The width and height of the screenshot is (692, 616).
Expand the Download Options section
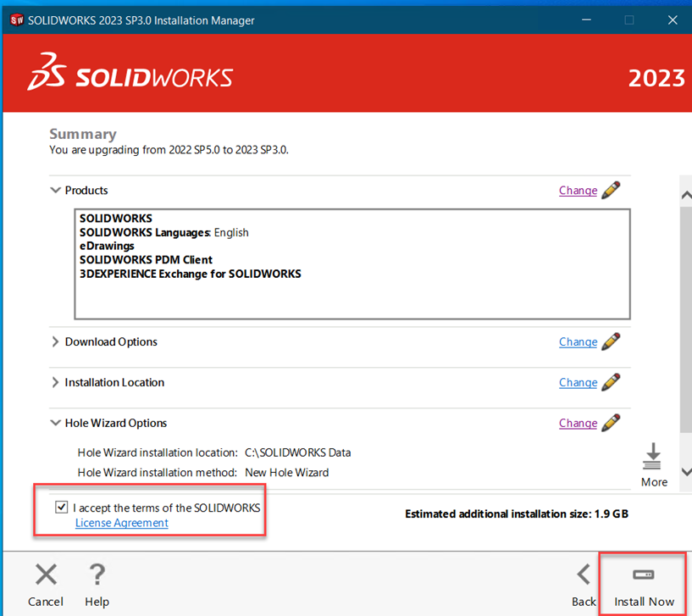55,341
